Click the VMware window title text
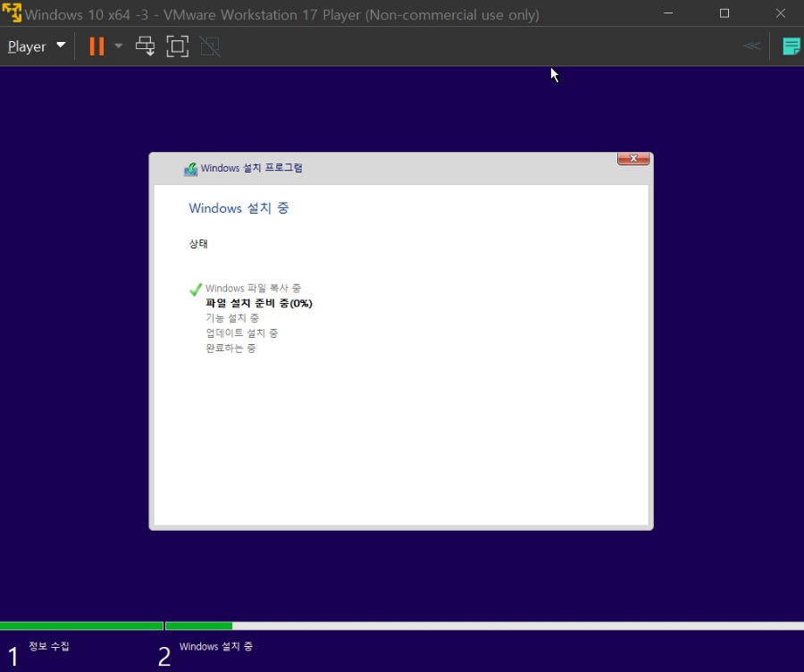Viewport: 804px width, 672px height. (282, 14)
